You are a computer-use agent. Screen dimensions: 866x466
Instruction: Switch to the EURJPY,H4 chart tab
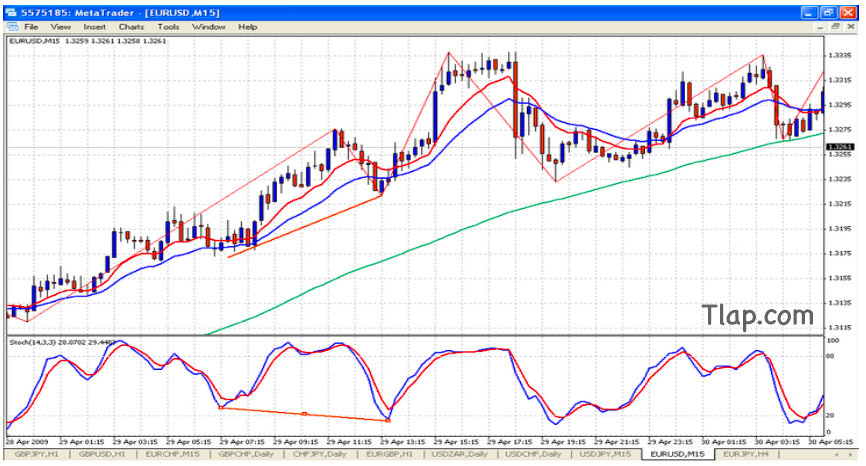point(746,454)
